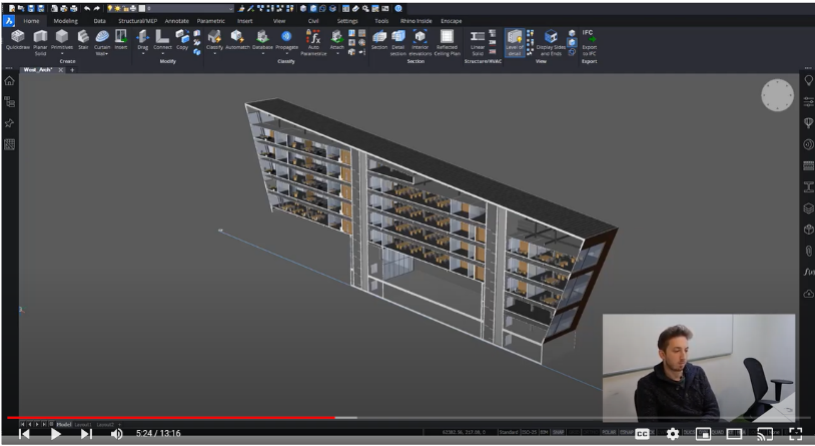815x446 pixels.
Task: Toggle closed captions on the video
Action: point(642,434)
